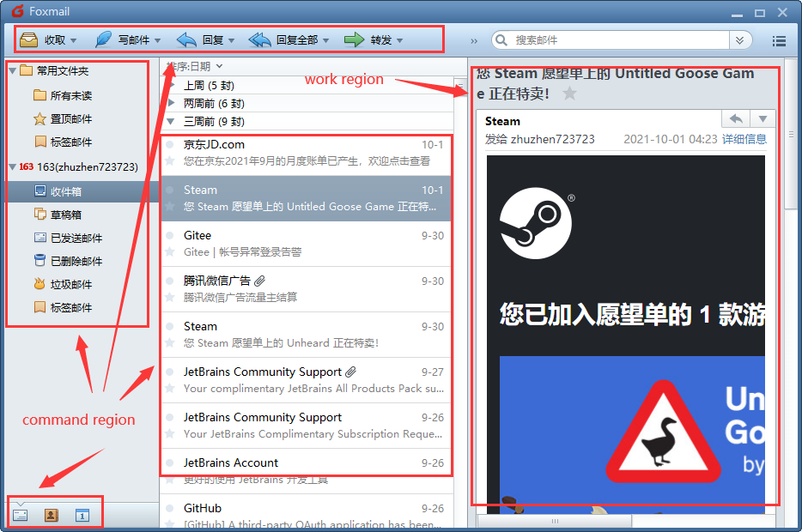
Task: Click the 写邮件 compose feather icon
Action: tap(103, 39)
